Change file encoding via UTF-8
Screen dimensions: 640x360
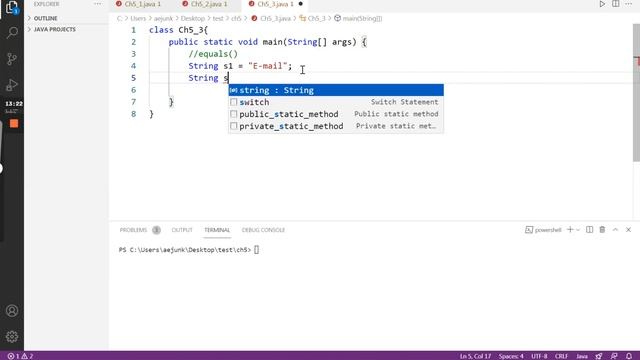coord(539,356)
